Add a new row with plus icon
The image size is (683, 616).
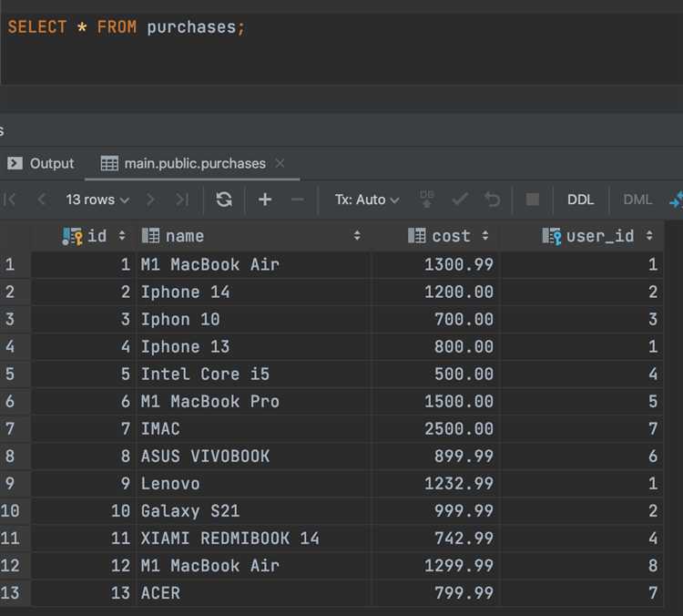[x=265, y=200]
